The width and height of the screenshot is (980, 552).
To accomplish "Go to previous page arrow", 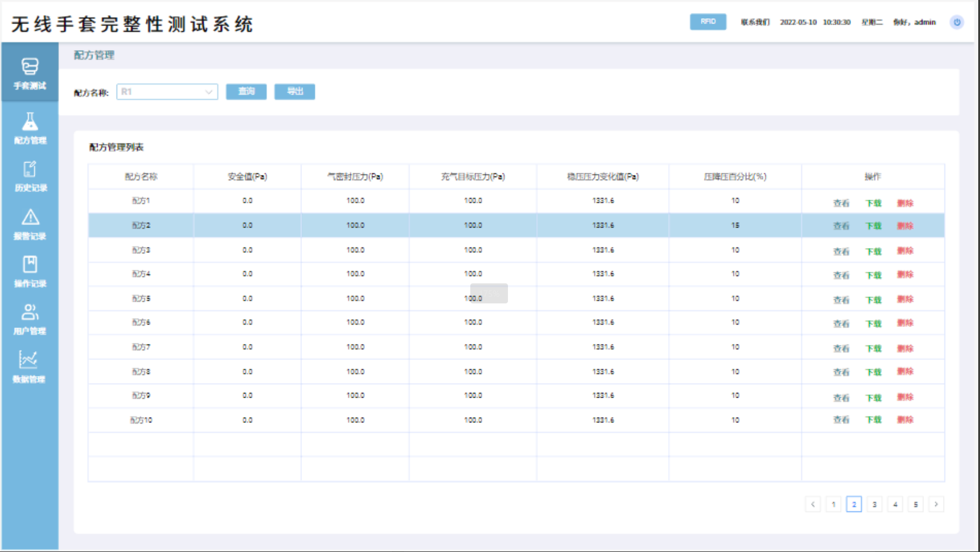I will coord(813,504).
